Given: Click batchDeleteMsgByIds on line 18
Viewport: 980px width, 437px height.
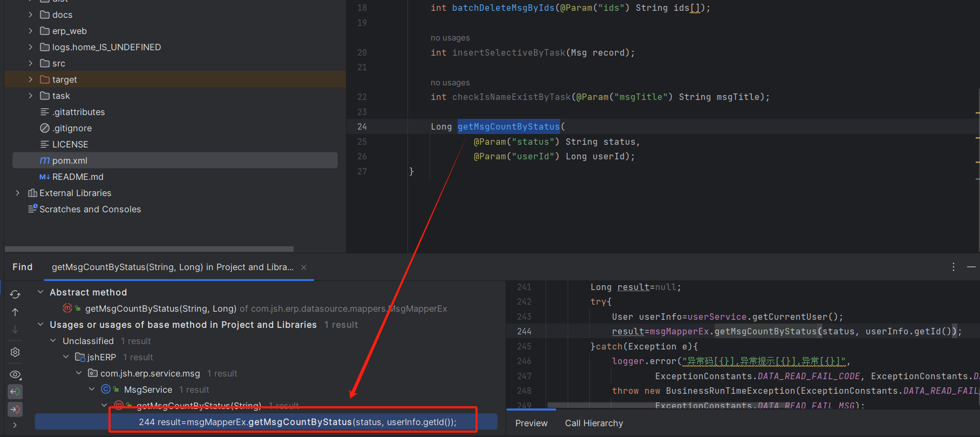Looking at the screenshot, I should pyautogui.click(x=503, y=8).
